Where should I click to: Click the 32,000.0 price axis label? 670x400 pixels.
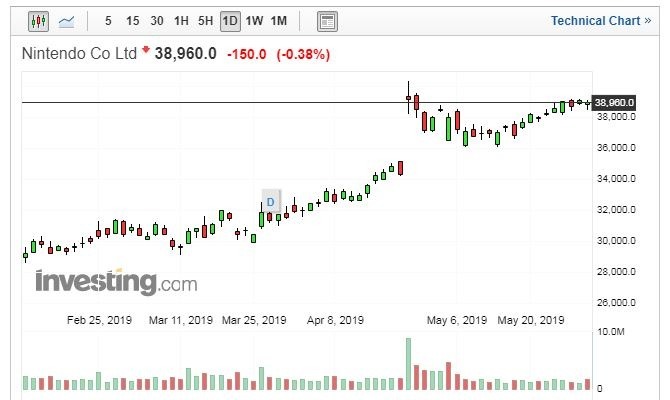click(616, 210)
